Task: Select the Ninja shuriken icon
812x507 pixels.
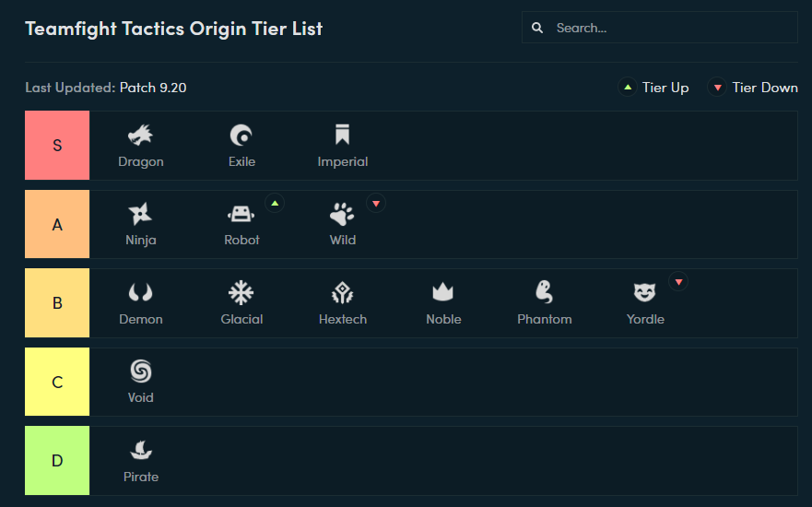Action: (x=140, y=214)
